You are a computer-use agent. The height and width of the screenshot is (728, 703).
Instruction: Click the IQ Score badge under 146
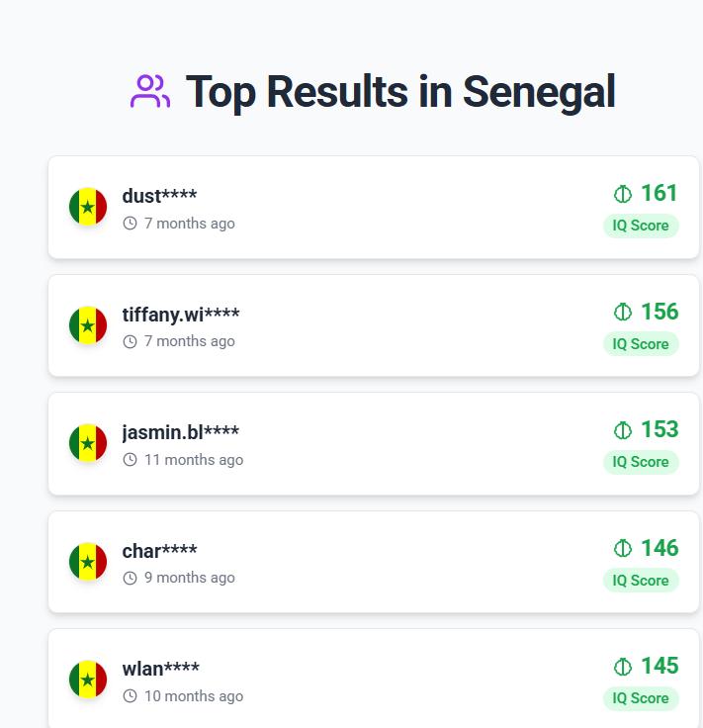coord(641,581)
